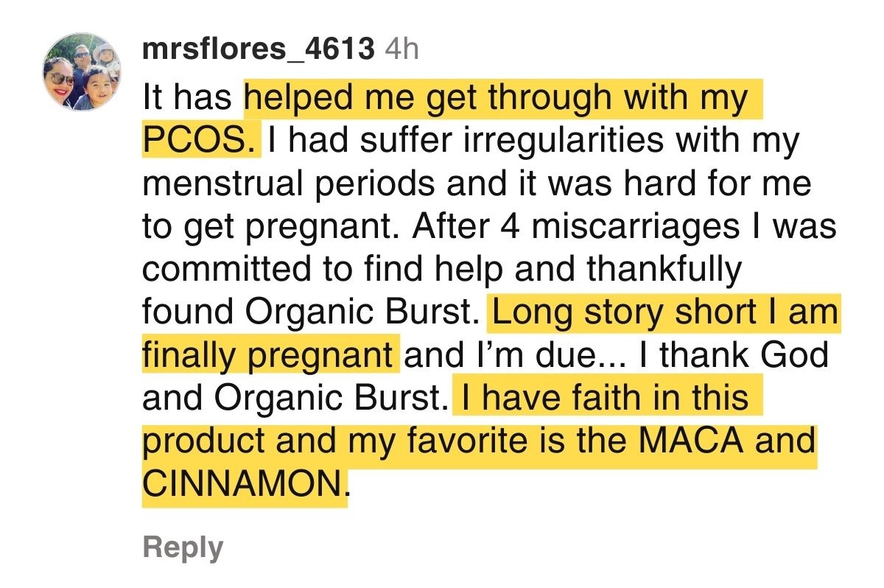The width and height of the screenshot is (884, 588).
Task: Click the word 'miscarriages' in the comment
Action: click(x=636, y=227)
